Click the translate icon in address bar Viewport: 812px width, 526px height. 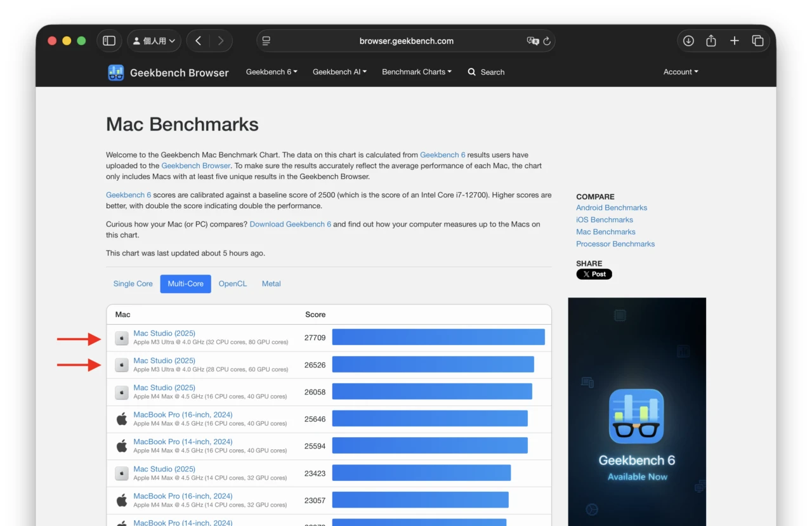pyautogui.click(x=532, y=41)
